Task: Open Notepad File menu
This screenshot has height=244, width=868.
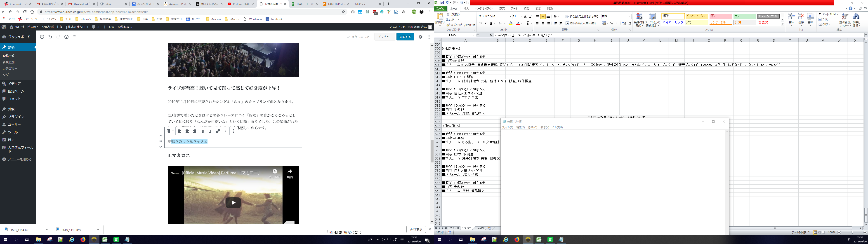Action: click(507, 127)
